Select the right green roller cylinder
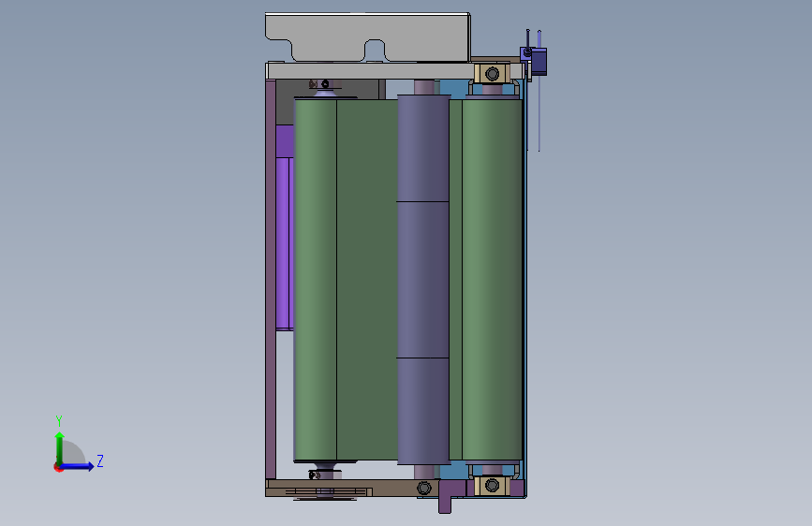This screenshot has width=812, height=526. [492, 280]
